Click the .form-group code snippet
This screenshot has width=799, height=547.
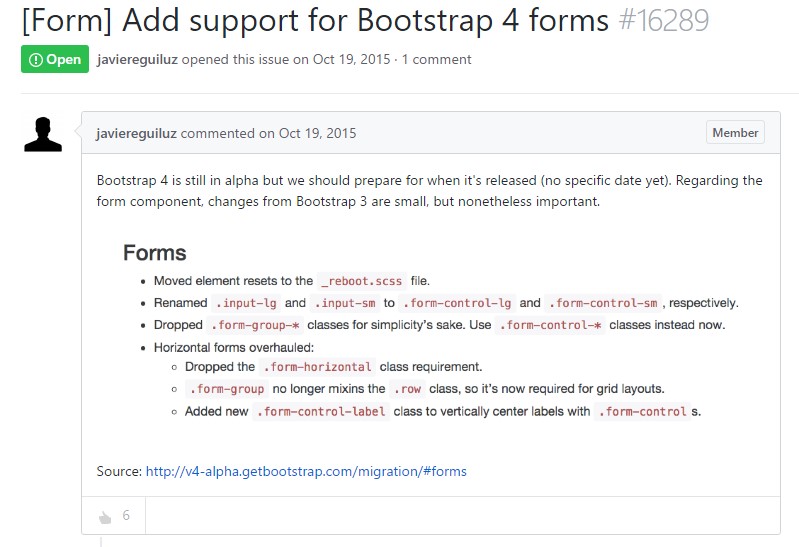(227, 388)
